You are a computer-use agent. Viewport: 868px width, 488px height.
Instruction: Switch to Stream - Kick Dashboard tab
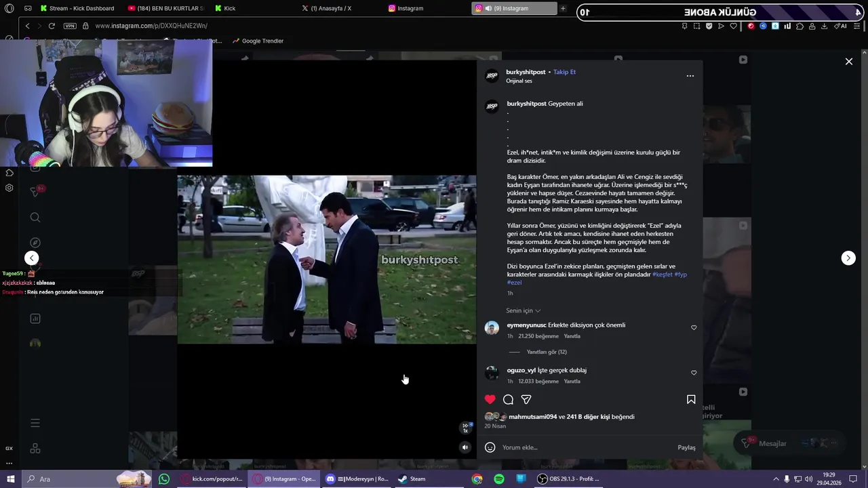pyautogui.click(x=77, y=8)
